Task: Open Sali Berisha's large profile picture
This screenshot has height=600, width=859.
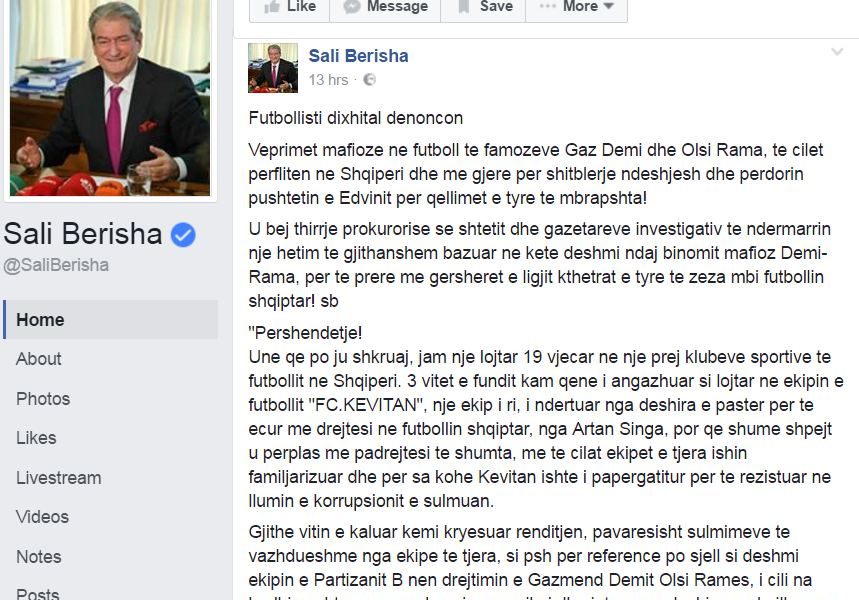Action: pyautogui.click(x=110, y=98)
